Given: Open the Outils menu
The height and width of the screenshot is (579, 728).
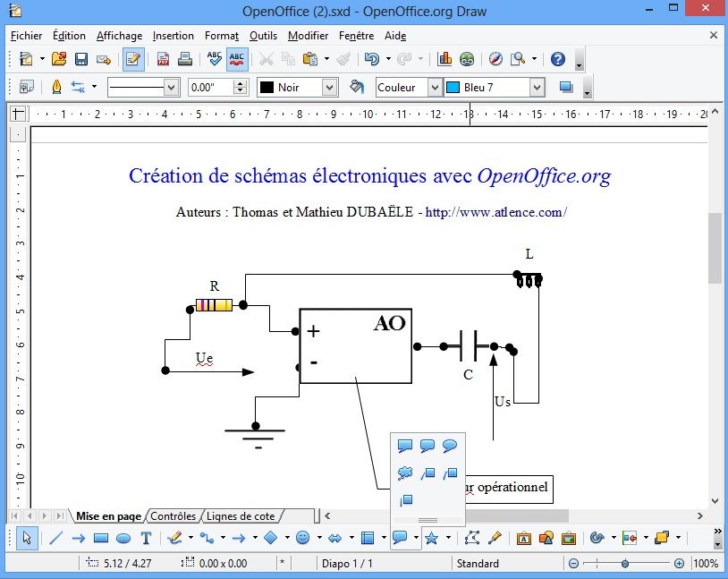Looking at the screenshot, I should (x=263, y=36).
